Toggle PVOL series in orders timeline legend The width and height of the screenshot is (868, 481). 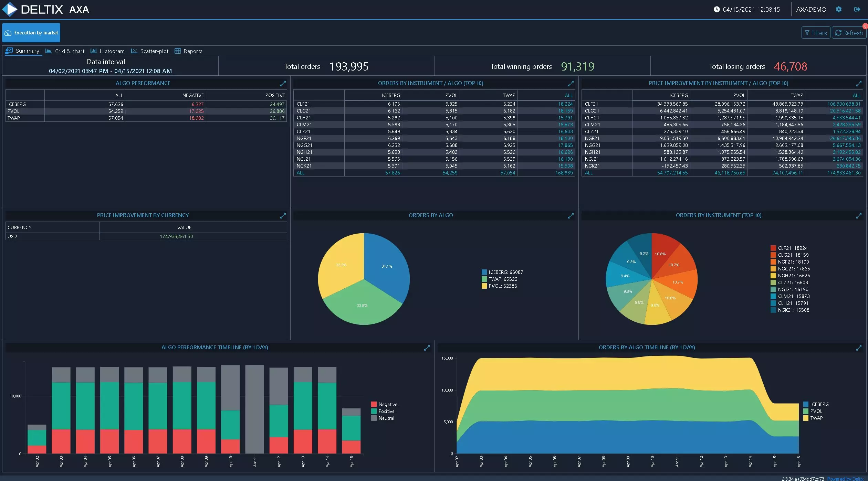pos(813,411)
